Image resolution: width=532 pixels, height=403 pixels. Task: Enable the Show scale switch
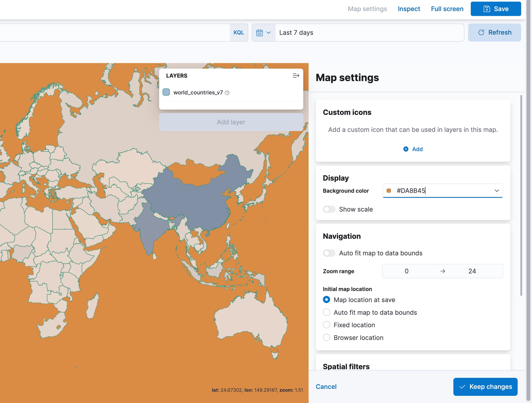(x=329, y=209)
